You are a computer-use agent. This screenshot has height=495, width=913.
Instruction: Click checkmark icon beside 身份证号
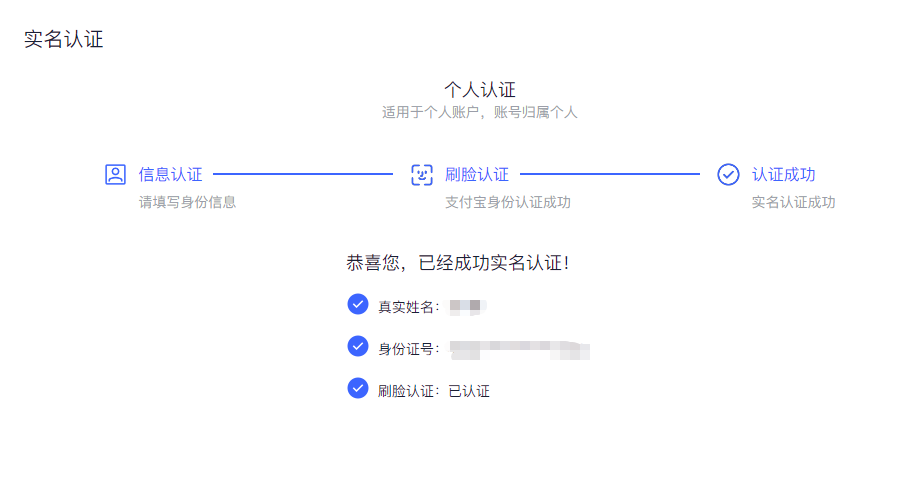(x=358, y=346)
